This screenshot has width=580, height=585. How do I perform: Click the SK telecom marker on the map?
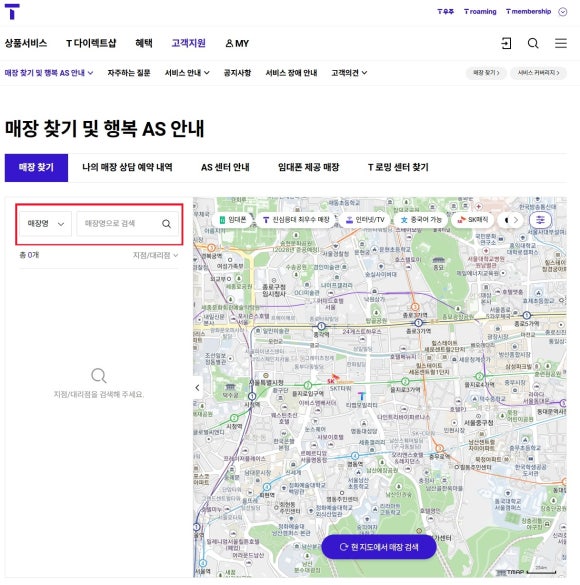pos(340,379)
